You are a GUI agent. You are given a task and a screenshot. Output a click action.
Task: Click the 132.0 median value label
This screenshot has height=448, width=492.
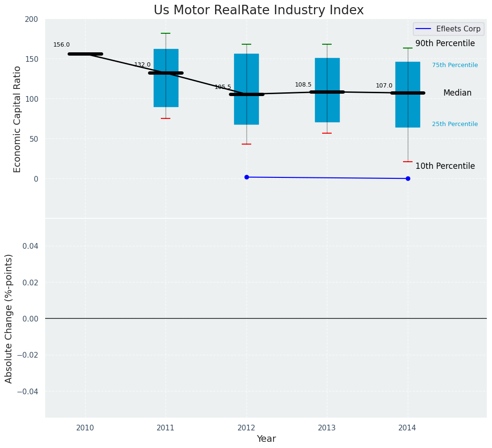pyautogui.click(x=142, y=65)
